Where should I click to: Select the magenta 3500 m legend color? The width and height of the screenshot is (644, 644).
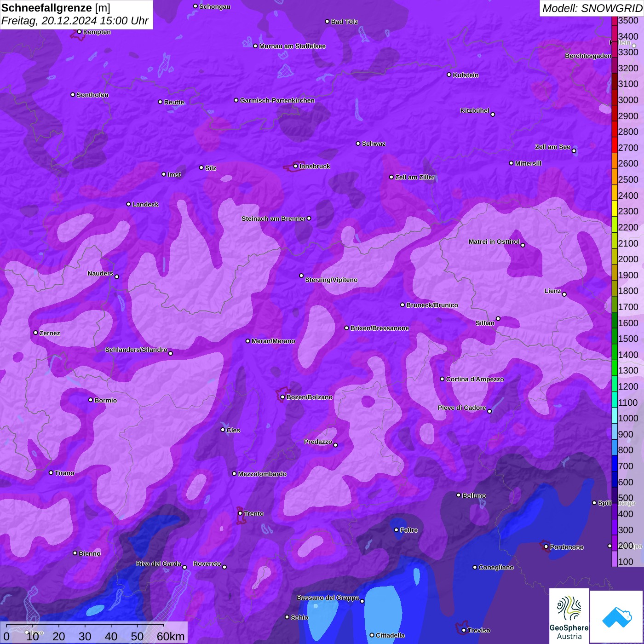point(615,21)
